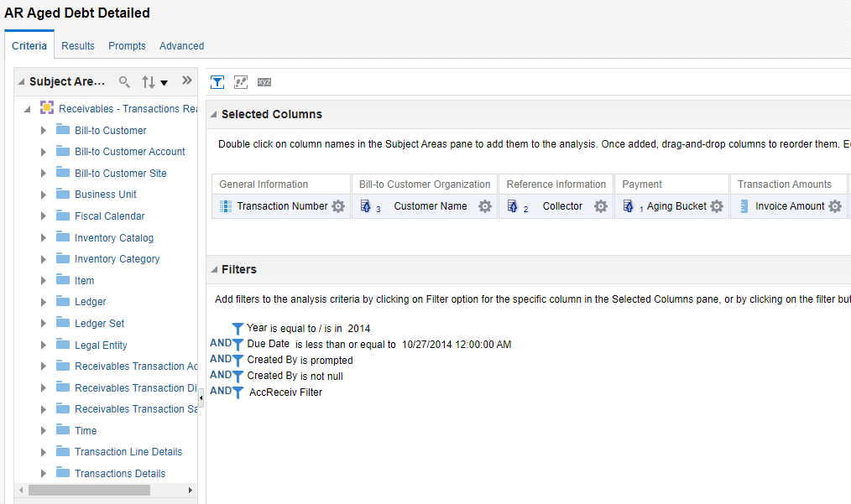Open the search icon in Subject Areas pane
Viewport: 851px width, 504px height.
123,81
